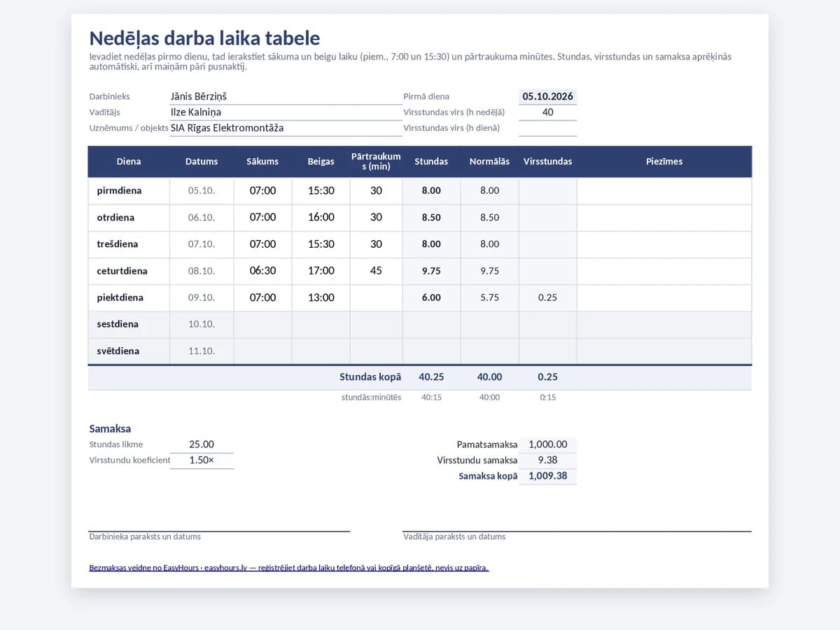
Task: Click the Datums column header
Action: 202,161
